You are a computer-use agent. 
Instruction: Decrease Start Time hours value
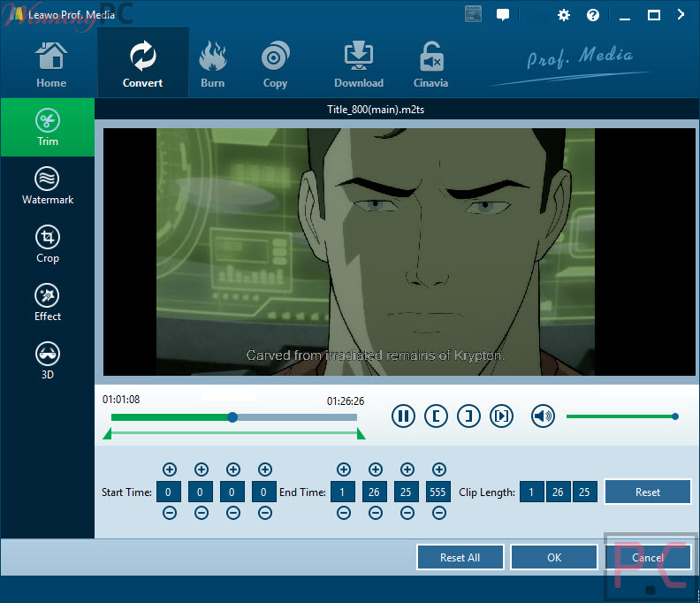click(169, 513)
